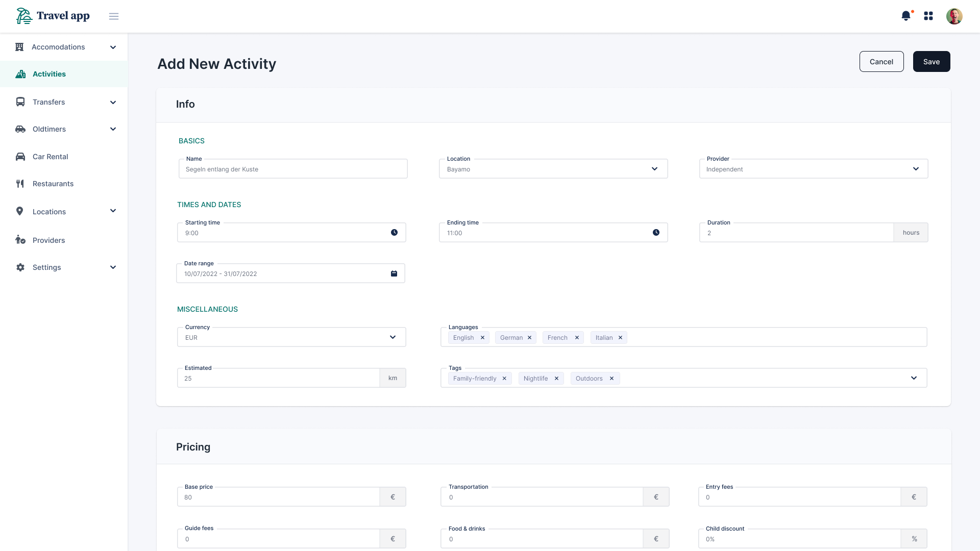Open the Location dropdown
980x551 pixels.
[553, 169]
